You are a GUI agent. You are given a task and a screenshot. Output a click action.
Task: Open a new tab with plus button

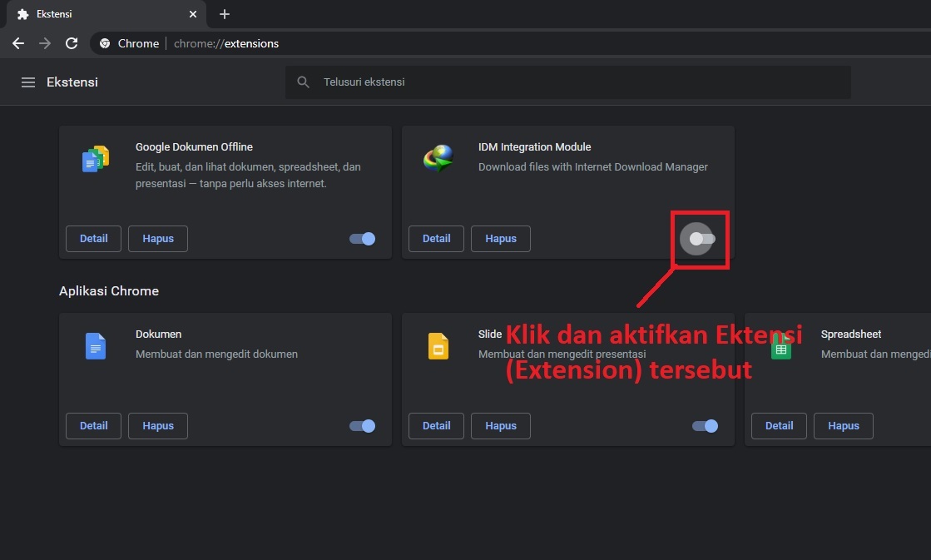[x=225, y=14]
